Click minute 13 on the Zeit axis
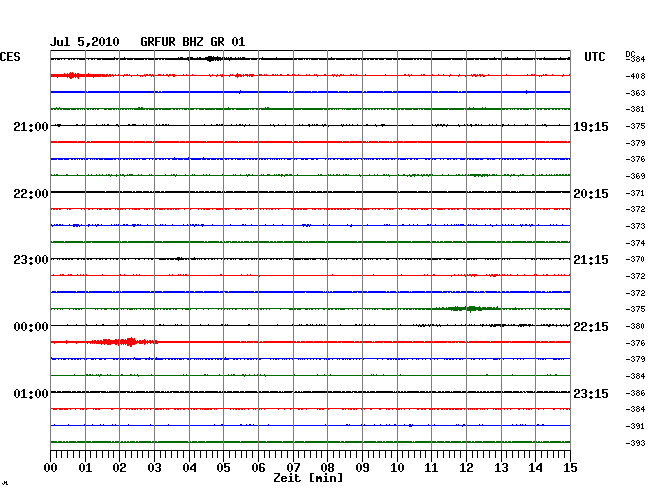650x494 pixels. [501, 468]
